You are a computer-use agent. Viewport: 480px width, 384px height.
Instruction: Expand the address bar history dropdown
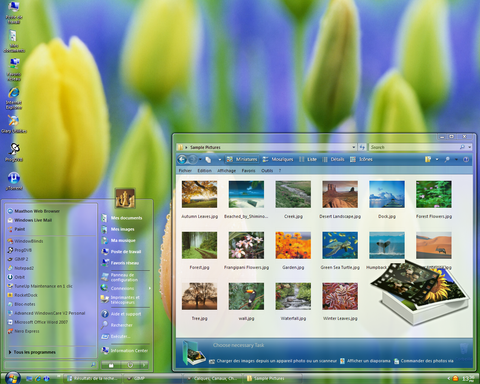click(x=354, y=147)
